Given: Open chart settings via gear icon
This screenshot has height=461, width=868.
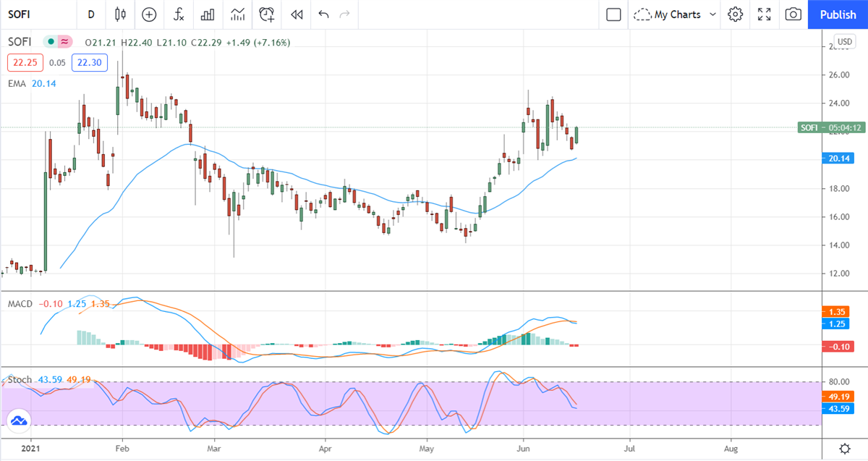Looking at the screenshot, I should (x=735, y=14).
